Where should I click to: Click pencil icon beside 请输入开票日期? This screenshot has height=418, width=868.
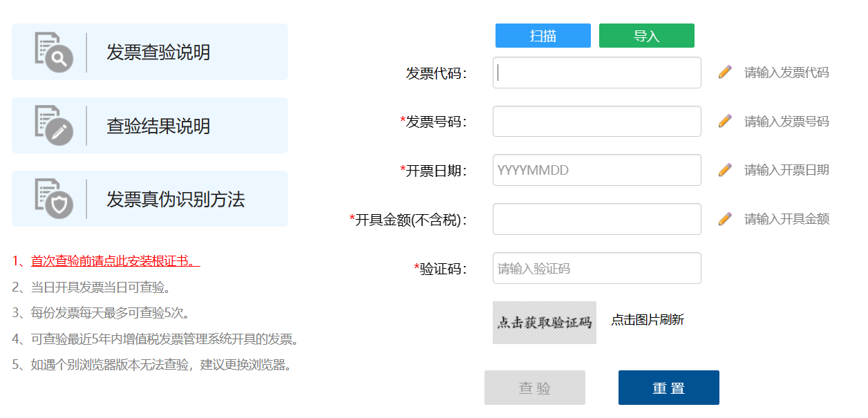pos(725,169)
